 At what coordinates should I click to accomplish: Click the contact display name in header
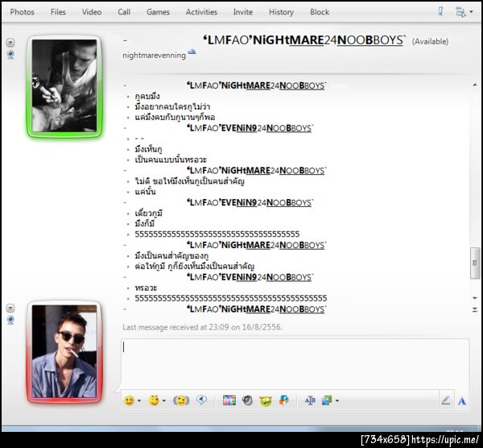coord(304,40)
